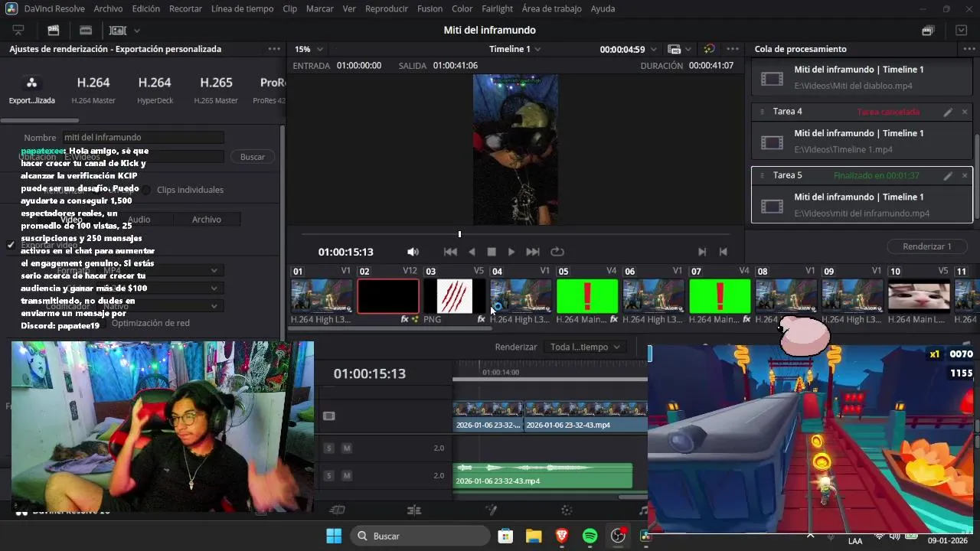Click the video track film icon
This screenshot has width=980, height=551.
coord(329,416)
